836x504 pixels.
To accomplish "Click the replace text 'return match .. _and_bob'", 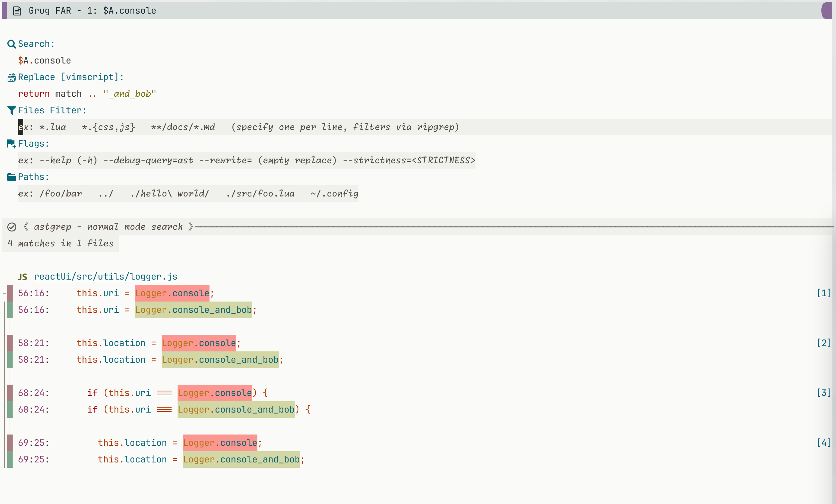I will click(x=87, y=94).
